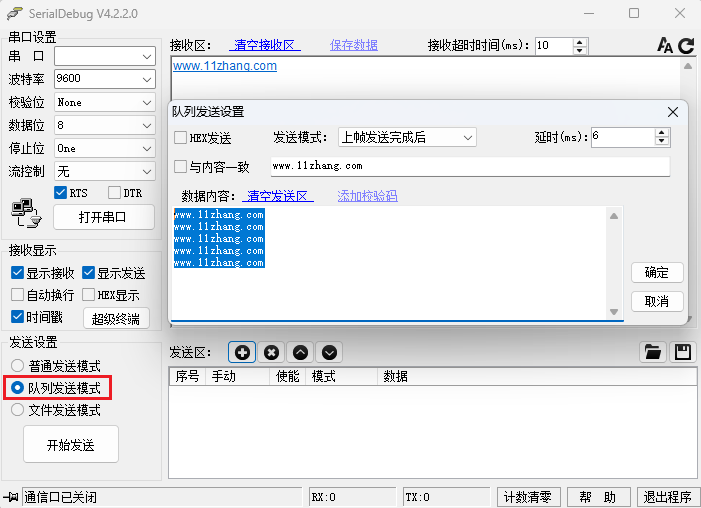
Task: Click 保存数据 link
Action: click(354, 45)
